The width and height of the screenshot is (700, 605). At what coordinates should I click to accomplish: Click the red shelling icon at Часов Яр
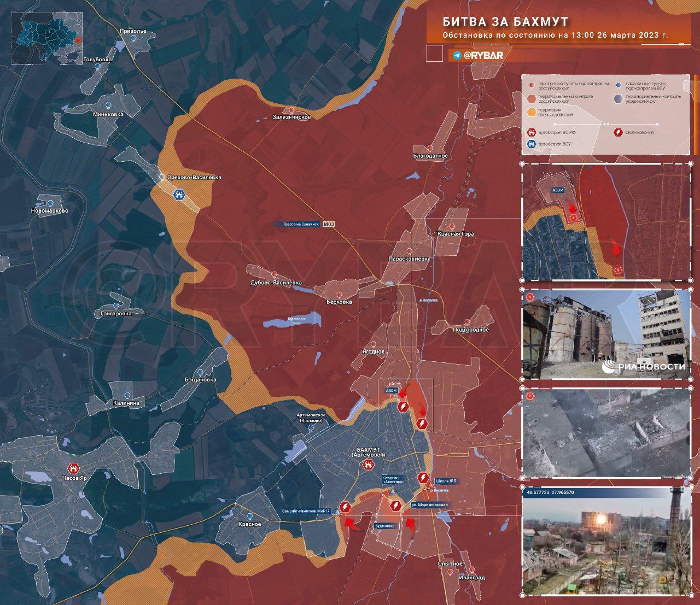pos(73,468)
